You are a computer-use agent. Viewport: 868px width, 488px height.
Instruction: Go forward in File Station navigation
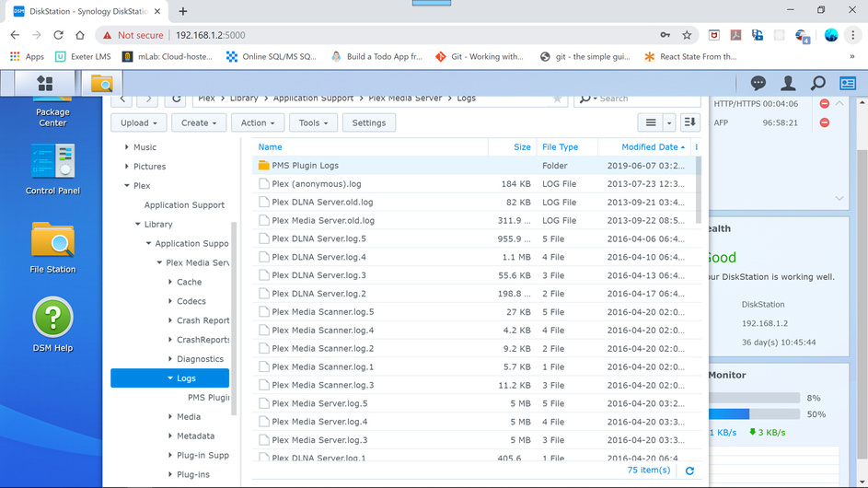(x=148, y=99)
